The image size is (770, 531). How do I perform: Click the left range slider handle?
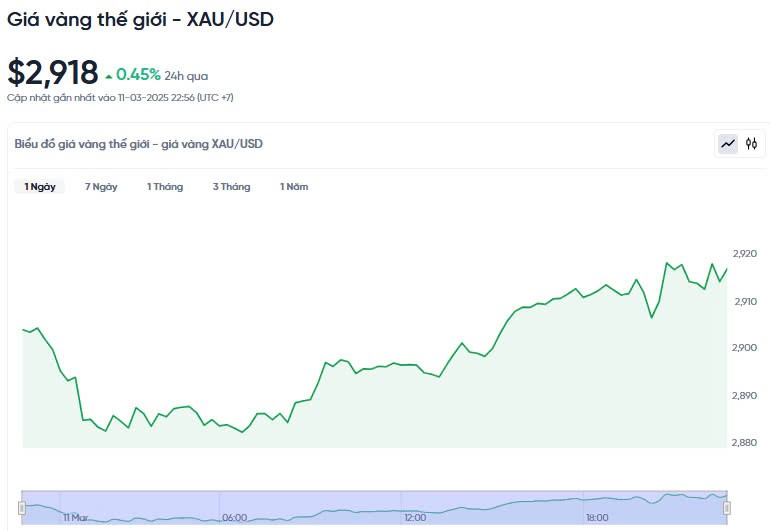coord(22,508)
